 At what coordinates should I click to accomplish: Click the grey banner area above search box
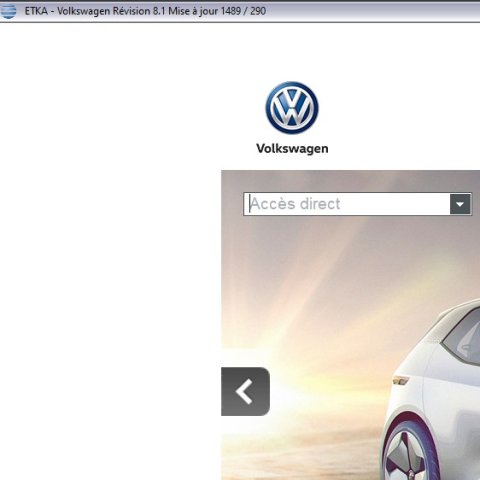(350, 181)
